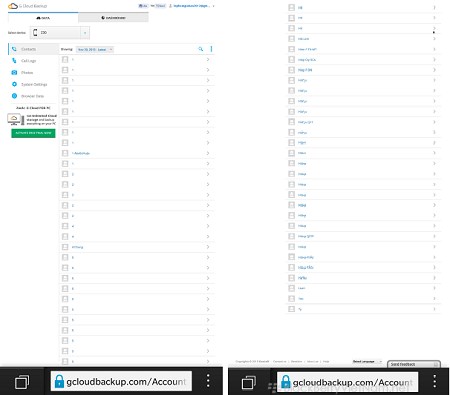
Task: Open Contacts in the left sidebar
Action: click(x=33, y=49)
